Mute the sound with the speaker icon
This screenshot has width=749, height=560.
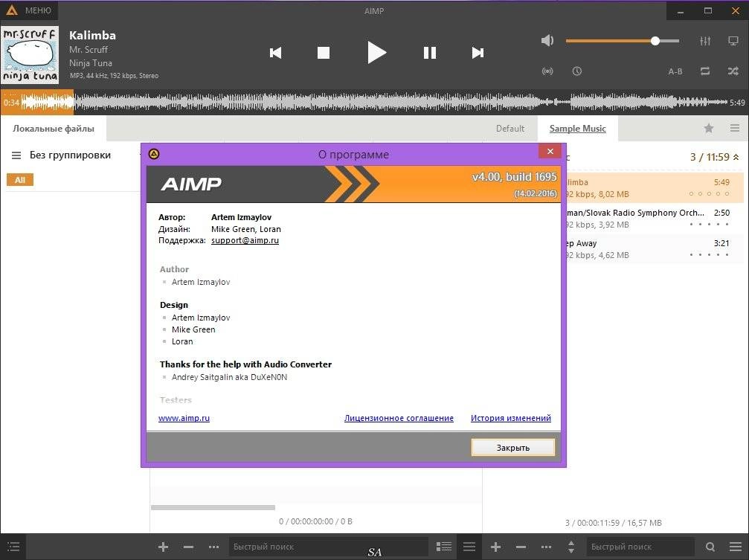pyautogui.click(x=547, y=41)
